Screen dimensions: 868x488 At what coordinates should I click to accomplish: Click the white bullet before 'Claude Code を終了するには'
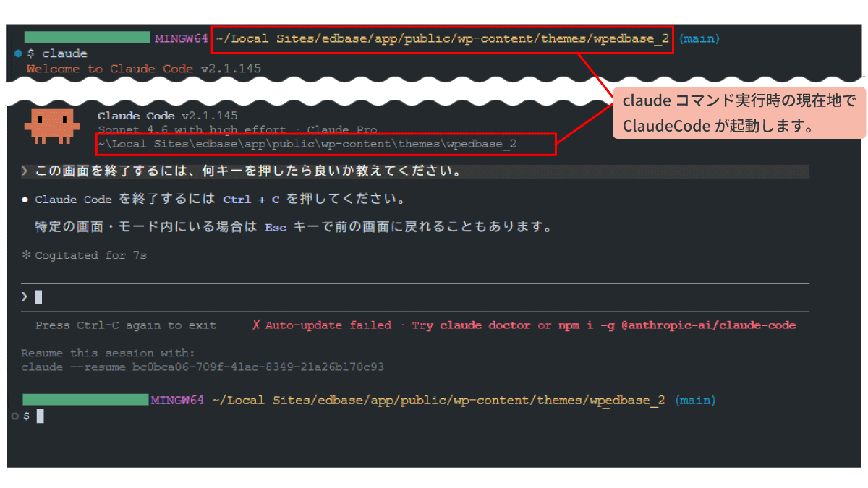[25, 200]
